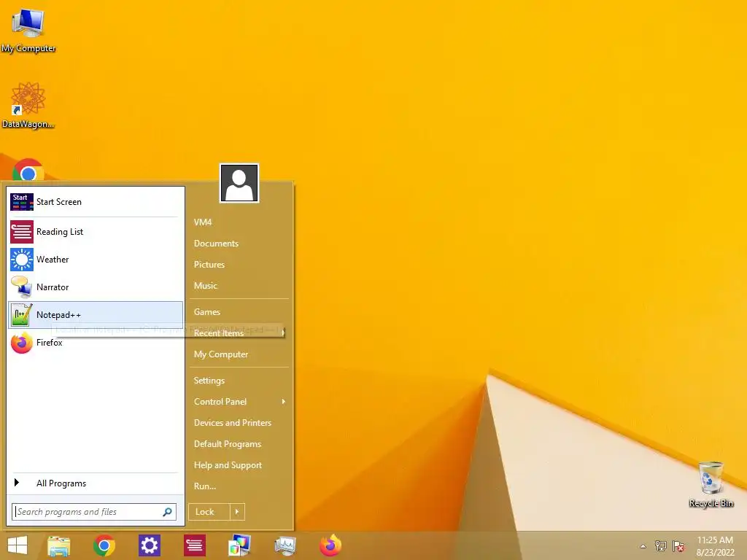Image resolution: width=747 pixels, height=560 pixels.
Task: Open the Weather app entry
Action: point(96,260)
